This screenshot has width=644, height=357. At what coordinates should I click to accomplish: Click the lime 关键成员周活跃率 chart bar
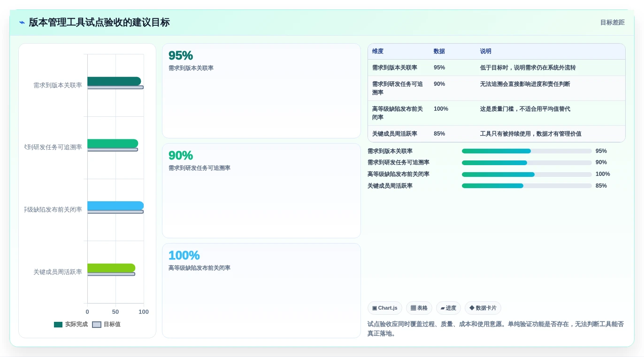[x=111, y=268]
